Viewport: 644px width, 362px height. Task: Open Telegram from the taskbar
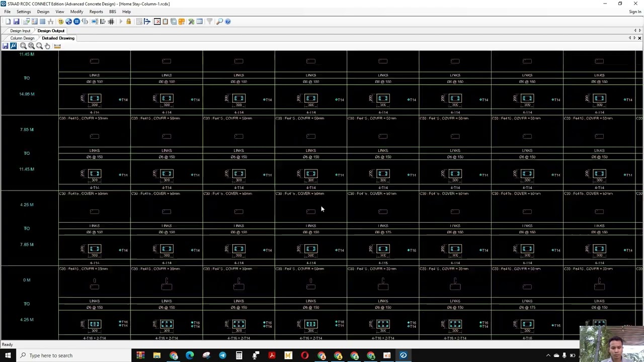point(222,355)
